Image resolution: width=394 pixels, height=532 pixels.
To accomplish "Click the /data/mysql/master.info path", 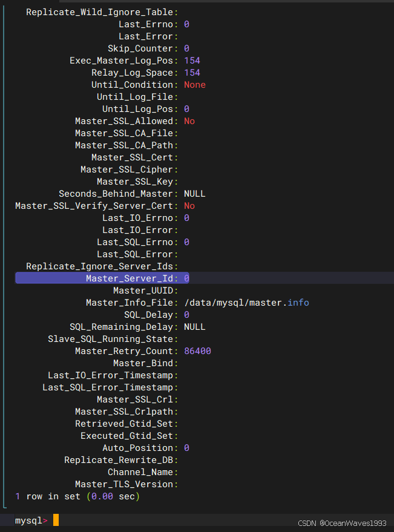I will 246,303.
